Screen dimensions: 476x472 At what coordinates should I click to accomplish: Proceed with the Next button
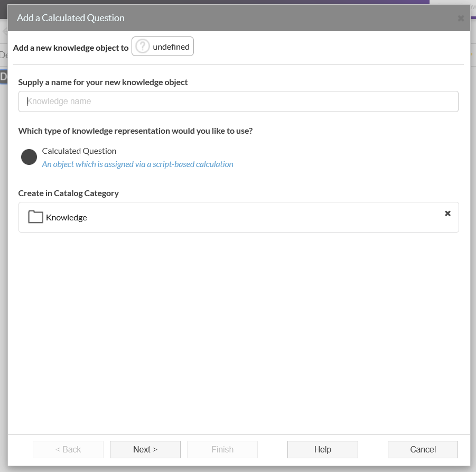point(145,449)
